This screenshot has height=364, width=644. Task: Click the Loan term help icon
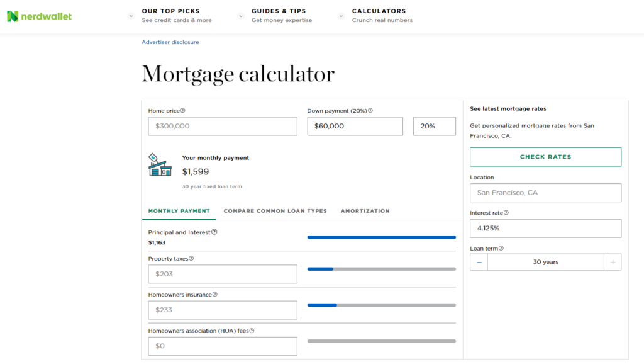pos(501,248)
